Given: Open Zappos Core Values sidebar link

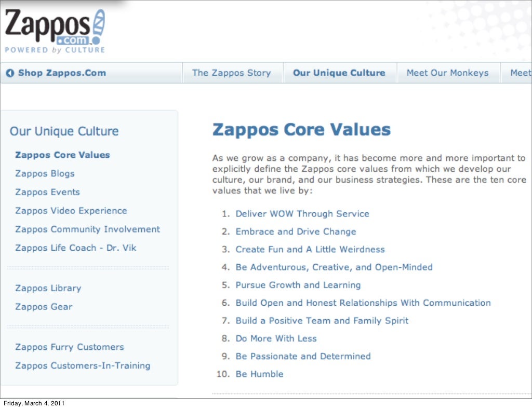Looking at the screenshot, I should tap(62, 155).
